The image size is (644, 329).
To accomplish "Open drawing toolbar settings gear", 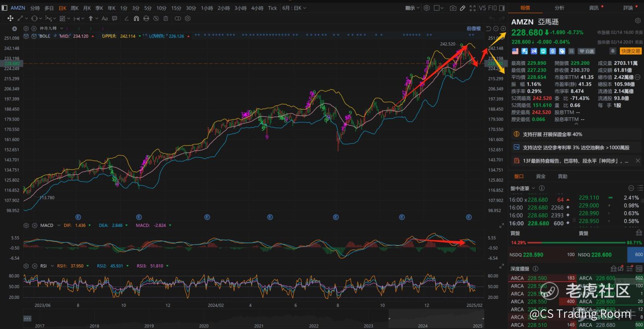I will 188,19.
